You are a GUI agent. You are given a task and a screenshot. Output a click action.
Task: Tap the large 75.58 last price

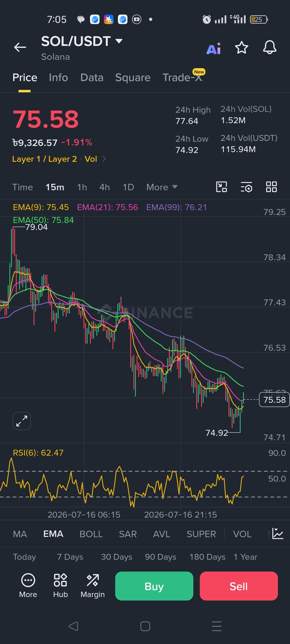coord(46,119)
